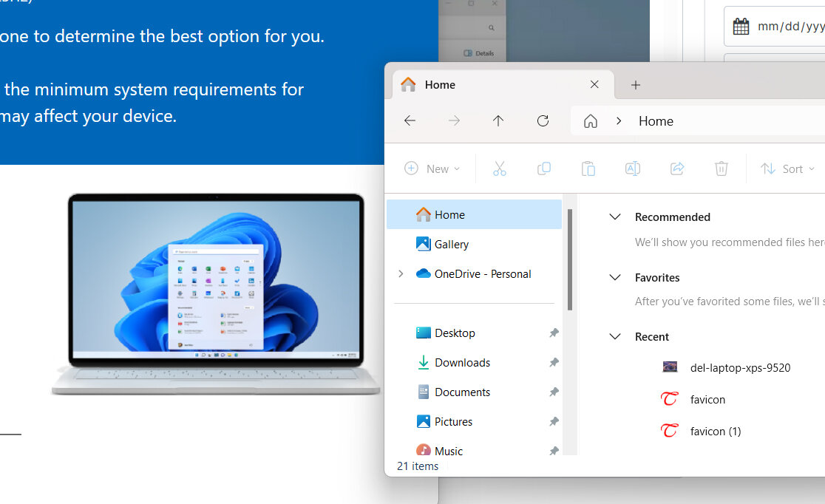Select the Home tab in title bar

point(503,84)
